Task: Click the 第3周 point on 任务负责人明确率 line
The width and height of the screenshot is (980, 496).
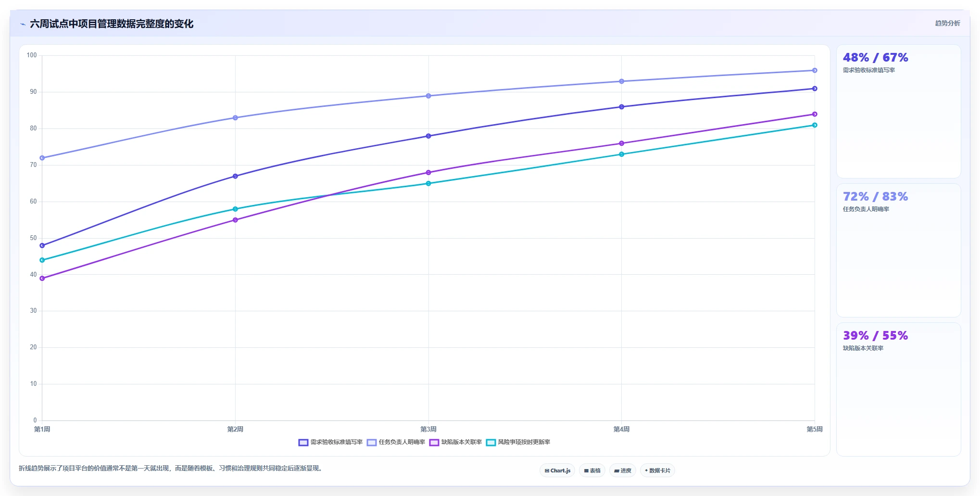Action: 428,96
